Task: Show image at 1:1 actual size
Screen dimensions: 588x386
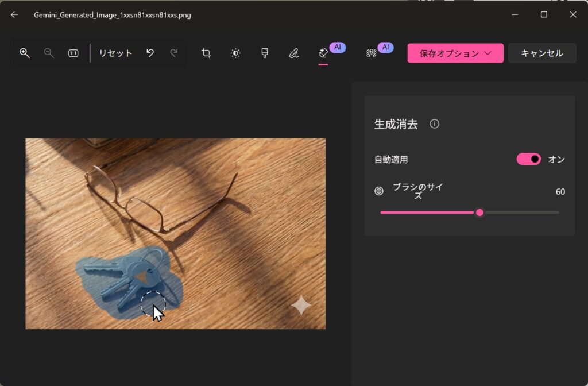Action: pyautogui.click(x=73, y=53)
